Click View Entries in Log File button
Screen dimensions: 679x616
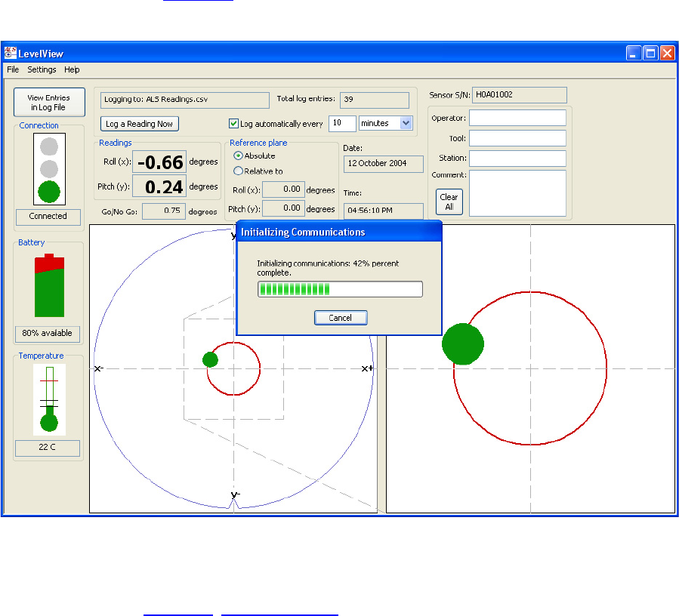(49, 103)
